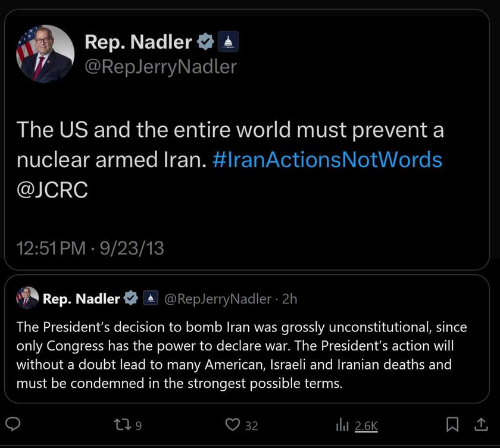
Task: Click the verified badge beside the large Rep. Nadler name
Action: 205,42
